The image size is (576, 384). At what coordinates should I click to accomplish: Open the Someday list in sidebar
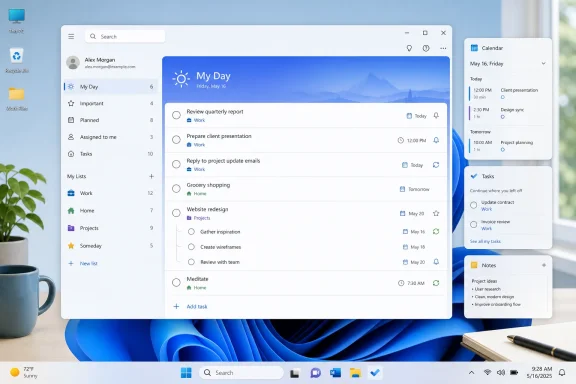click(x=111, y=246)
